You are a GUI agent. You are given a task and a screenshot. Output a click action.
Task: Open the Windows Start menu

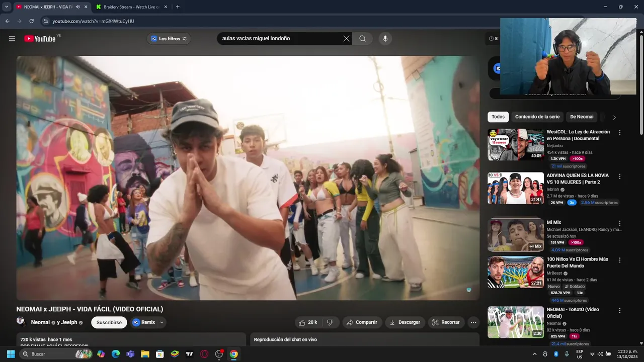tap(11, 354)
